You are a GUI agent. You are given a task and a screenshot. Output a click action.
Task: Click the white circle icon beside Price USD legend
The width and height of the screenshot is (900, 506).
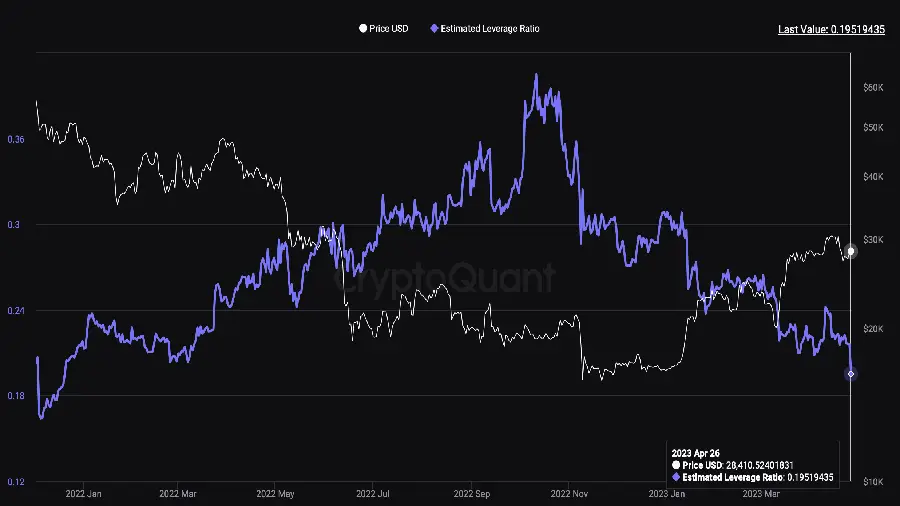point(363,29)
